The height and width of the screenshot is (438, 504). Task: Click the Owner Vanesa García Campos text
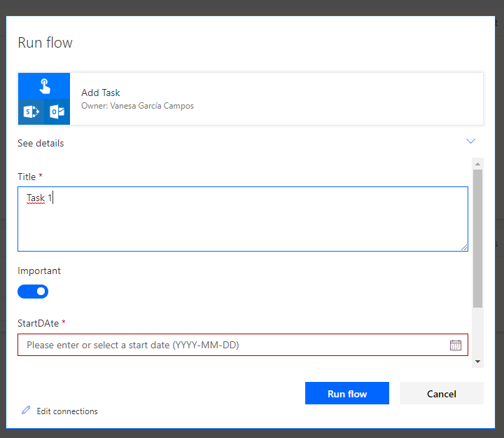click(x=137, y=106)
